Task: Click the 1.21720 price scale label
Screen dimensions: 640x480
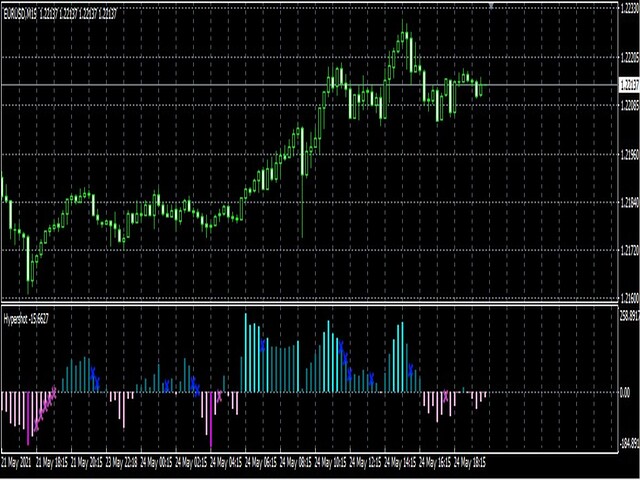Action: (x=629, y=250)
